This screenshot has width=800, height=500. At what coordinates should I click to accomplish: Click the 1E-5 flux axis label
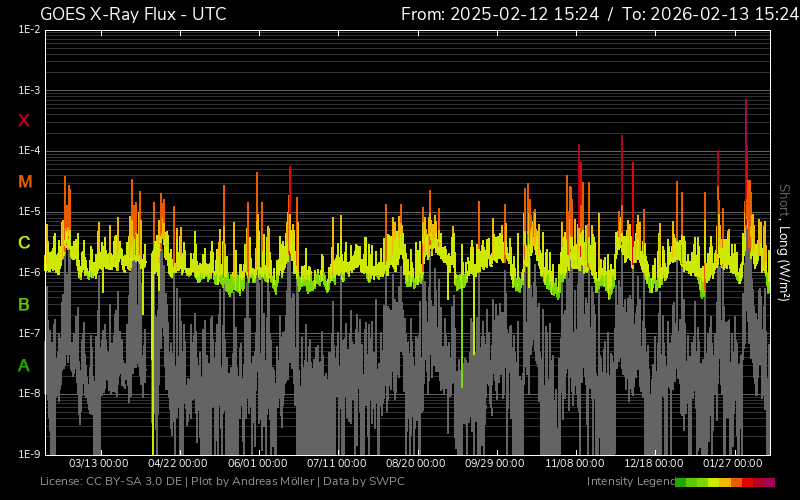pyautogui.click(x=29, y=212)
